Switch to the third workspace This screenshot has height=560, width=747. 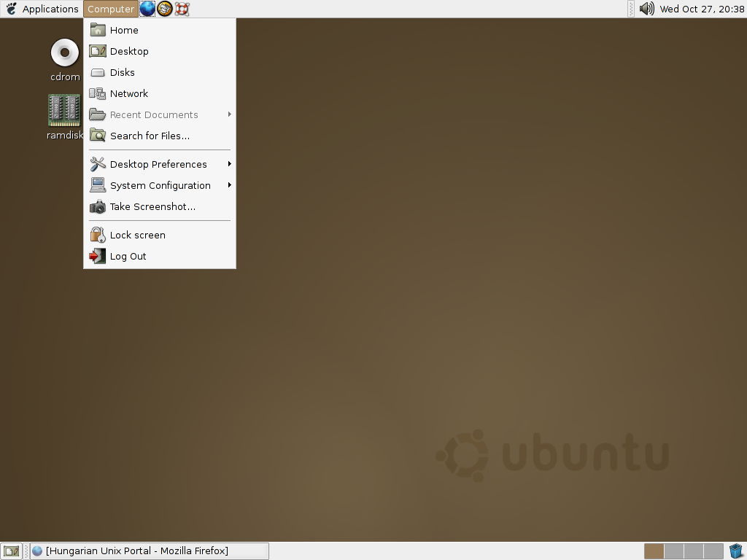pos(694,551)
